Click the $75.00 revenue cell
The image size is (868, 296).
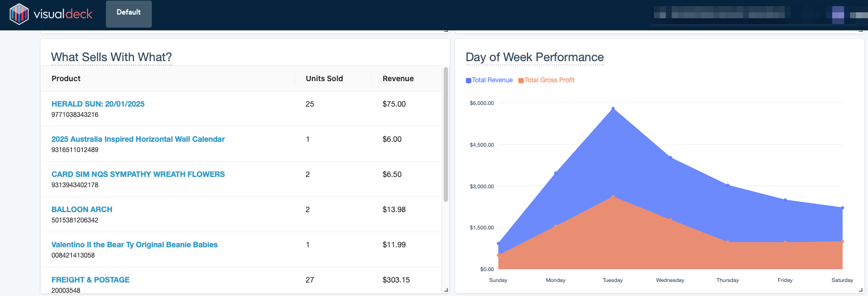point(394,104)
